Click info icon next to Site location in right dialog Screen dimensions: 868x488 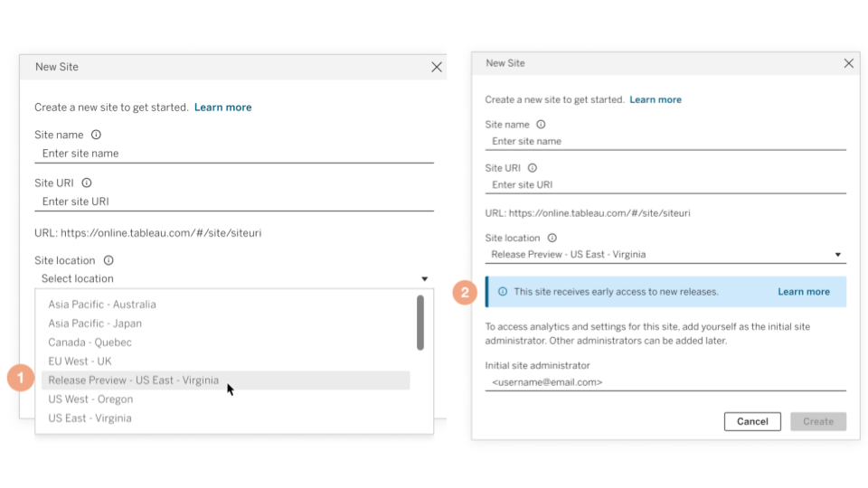pyautogui.click(x=552, y=239)
